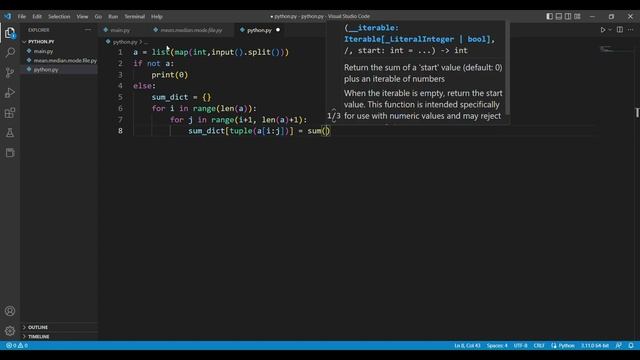
Task: Open the Accounts menu icon
Action: pyautogui.click(x=10, y=311)
